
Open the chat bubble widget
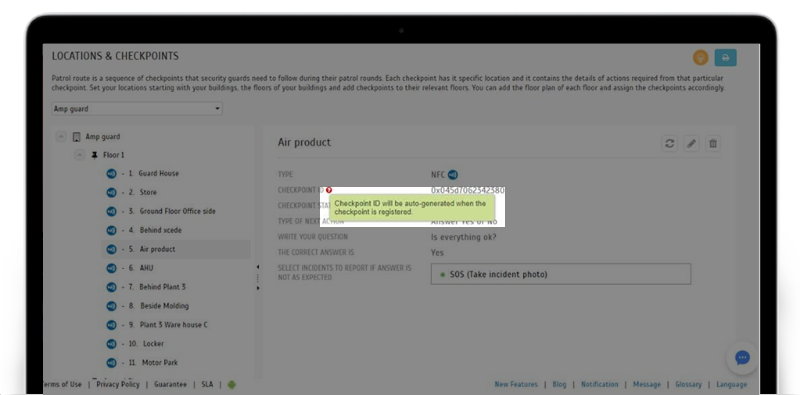742,358
